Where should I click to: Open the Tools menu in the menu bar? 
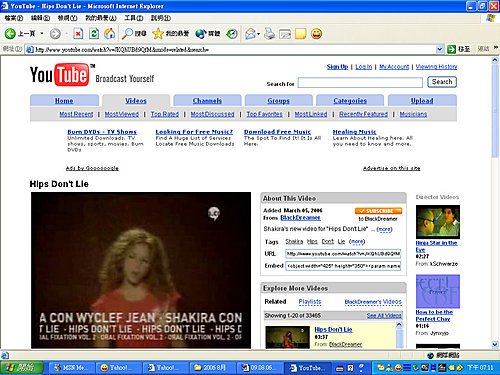click(134, 18)
